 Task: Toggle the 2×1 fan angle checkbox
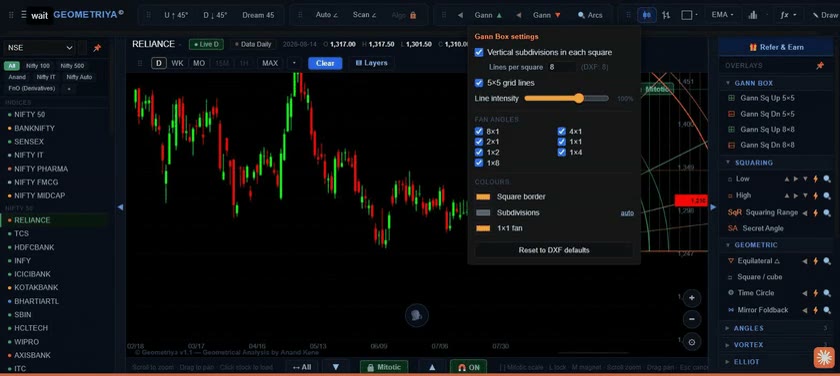tap(479, 142)
